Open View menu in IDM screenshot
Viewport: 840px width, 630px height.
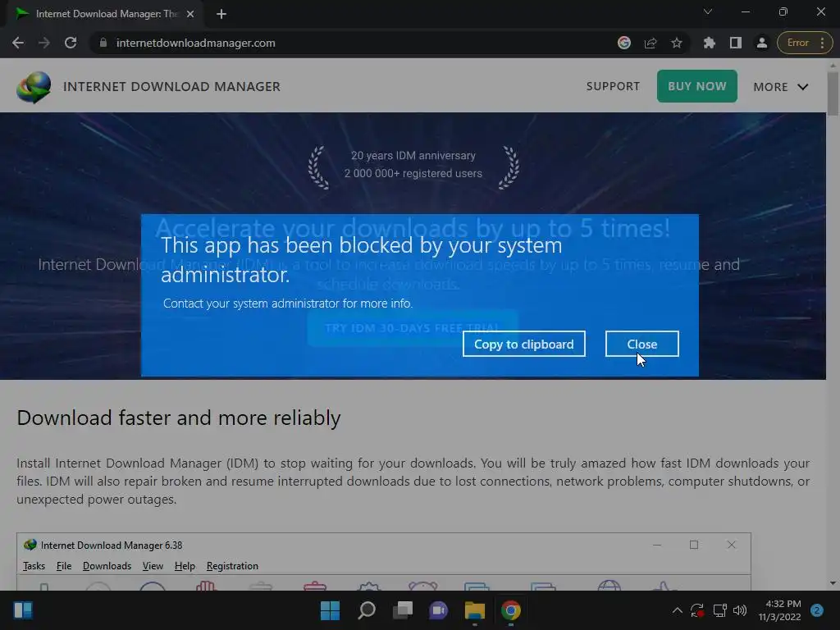click(x=153, y=566)
